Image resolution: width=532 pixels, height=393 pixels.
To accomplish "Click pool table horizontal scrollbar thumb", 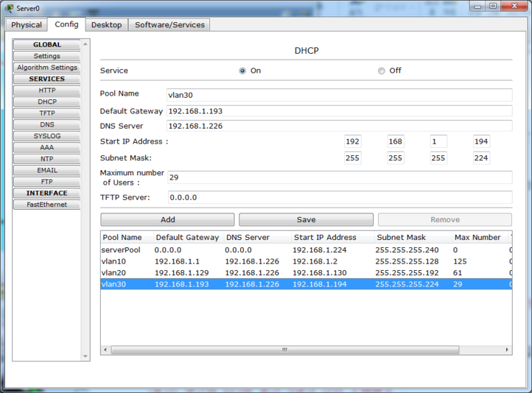I will coord(285,350).
